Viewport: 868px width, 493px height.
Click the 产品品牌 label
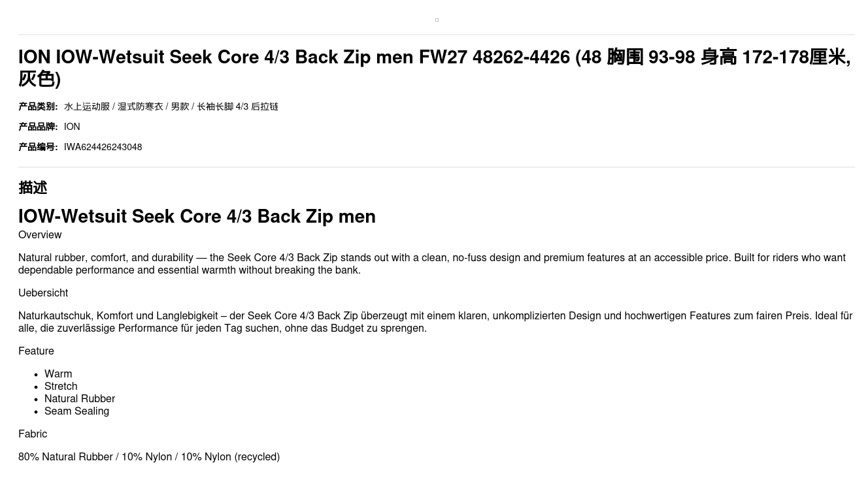pyautogui.click(x=38, y=127)
